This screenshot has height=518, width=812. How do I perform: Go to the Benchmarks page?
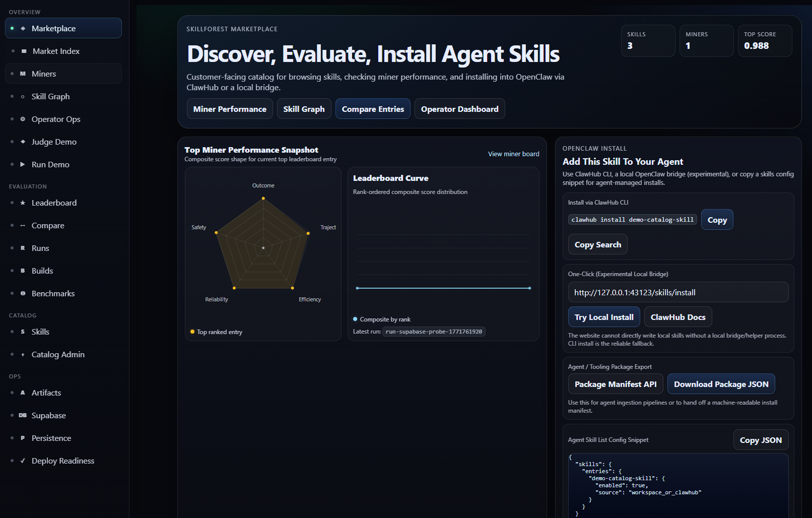click(x=53, y=293)
